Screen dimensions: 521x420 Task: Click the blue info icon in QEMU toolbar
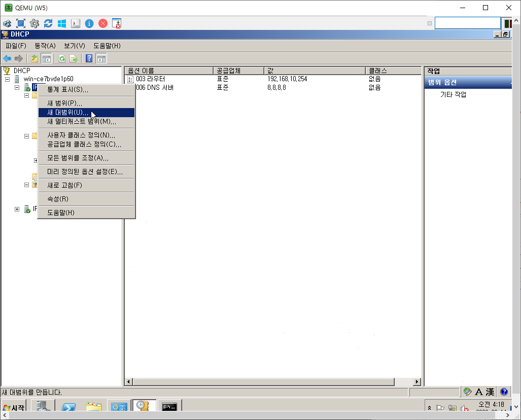pyautogui.click(x=89, y=23)
